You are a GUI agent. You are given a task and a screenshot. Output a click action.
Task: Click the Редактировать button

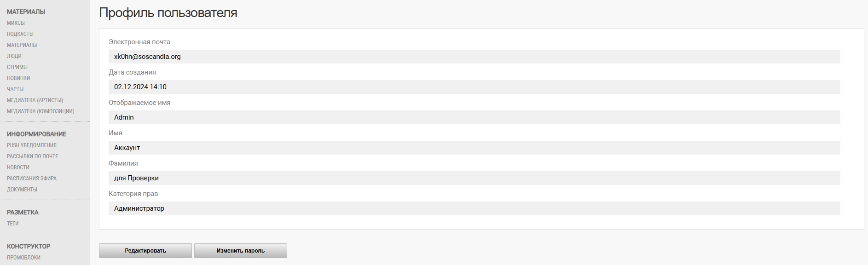pyautogui.click(x=145, y=251)
